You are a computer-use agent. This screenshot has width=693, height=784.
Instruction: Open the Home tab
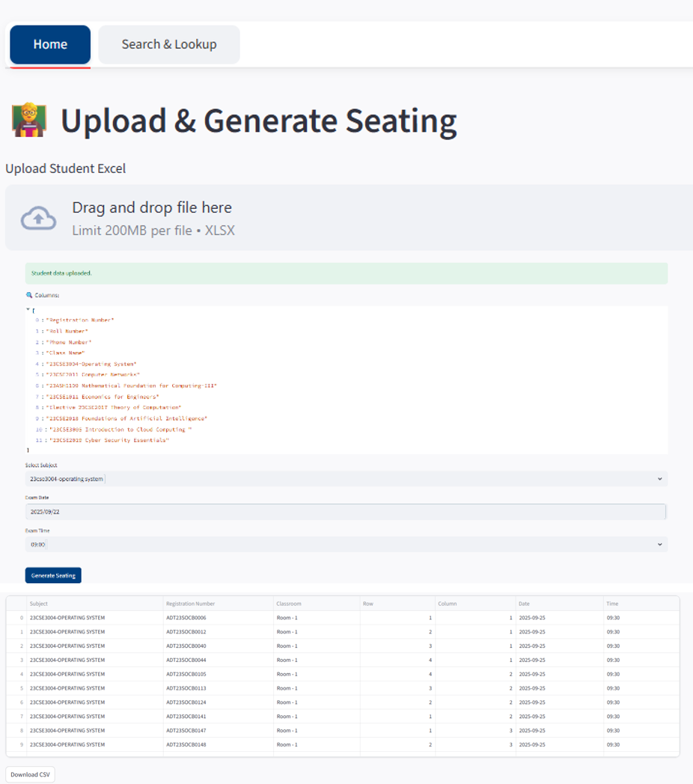(50, 44)
